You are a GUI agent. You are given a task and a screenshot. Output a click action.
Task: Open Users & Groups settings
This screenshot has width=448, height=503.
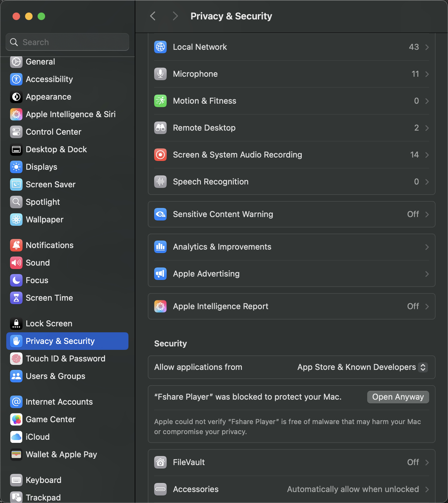(67, 376)
